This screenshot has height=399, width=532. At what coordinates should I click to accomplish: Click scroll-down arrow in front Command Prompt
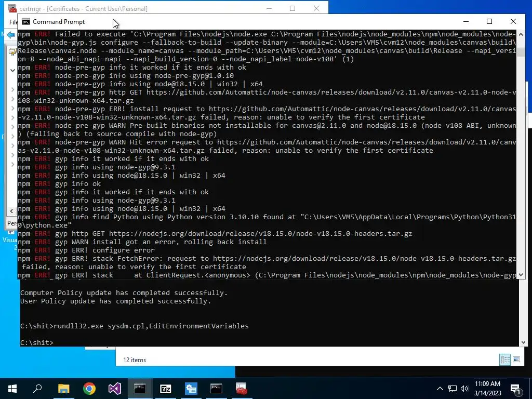pyautogui.click(x=521, y=275)
